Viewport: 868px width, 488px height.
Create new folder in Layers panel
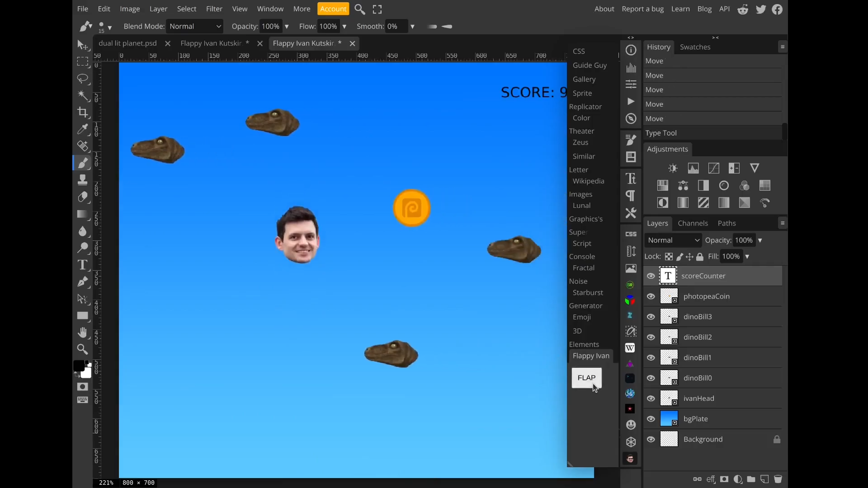click(751, 479)
